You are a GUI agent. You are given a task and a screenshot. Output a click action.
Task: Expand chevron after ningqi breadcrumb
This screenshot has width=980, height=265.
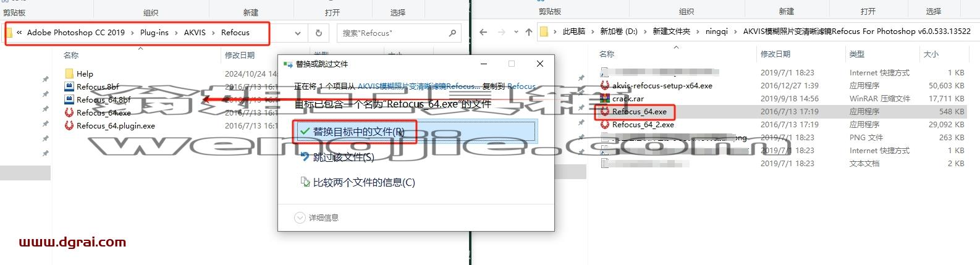tap(735, 32)
